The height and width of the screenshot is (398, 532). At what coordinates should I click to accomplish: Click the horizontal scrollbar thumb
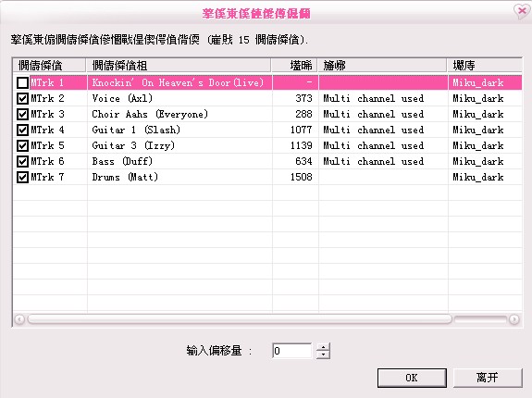pyautogui.click(x=240, y=319)
